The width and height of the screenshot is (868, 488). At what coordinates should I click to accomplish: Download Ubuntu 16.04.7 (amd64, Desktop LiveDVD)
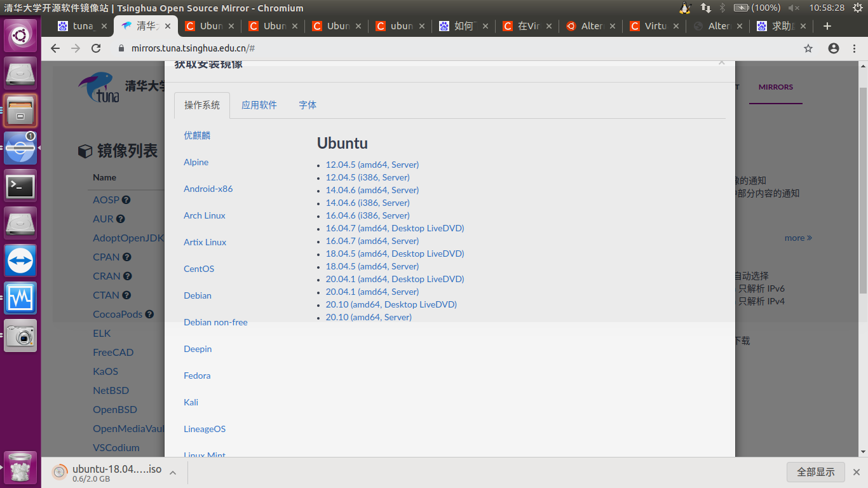tap(395, 228)
